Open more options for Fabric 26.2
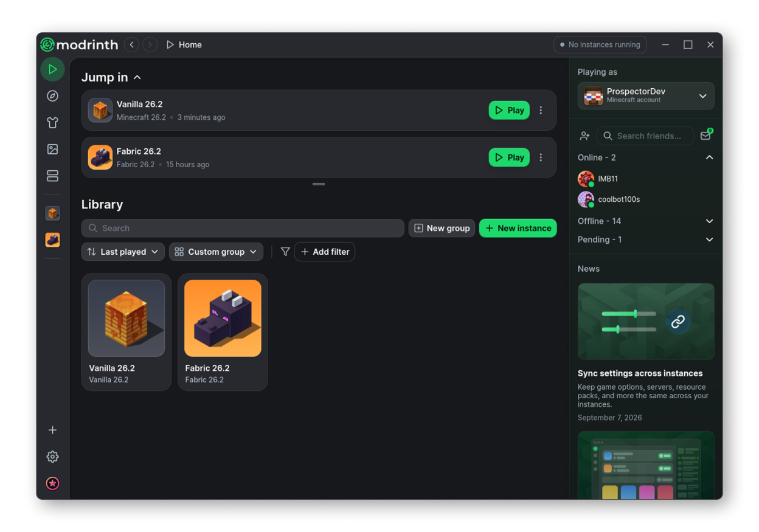The width and height of the screenshot is (759, 532). (541, 157)
